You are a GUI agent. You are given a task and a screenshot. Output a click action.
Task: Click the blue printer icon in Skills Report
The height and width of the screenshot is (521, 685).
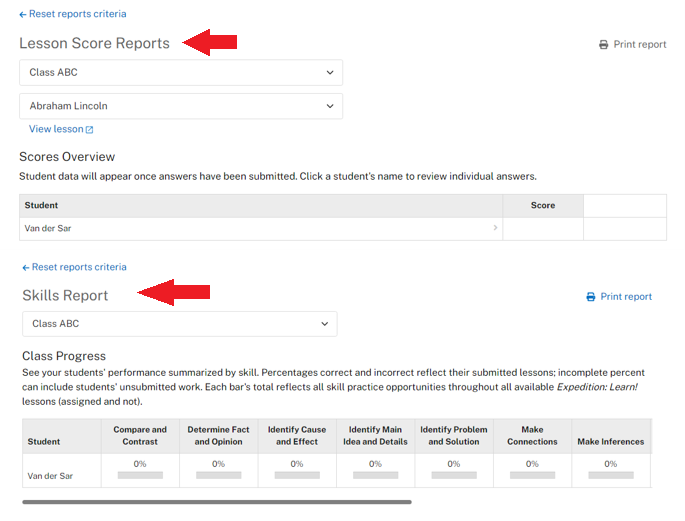pos(591,297)
